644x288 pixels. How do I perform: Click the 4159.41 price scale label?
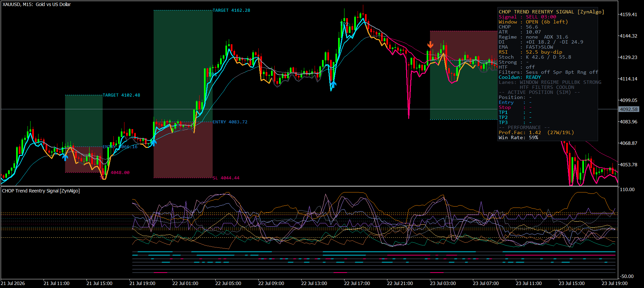628,14
